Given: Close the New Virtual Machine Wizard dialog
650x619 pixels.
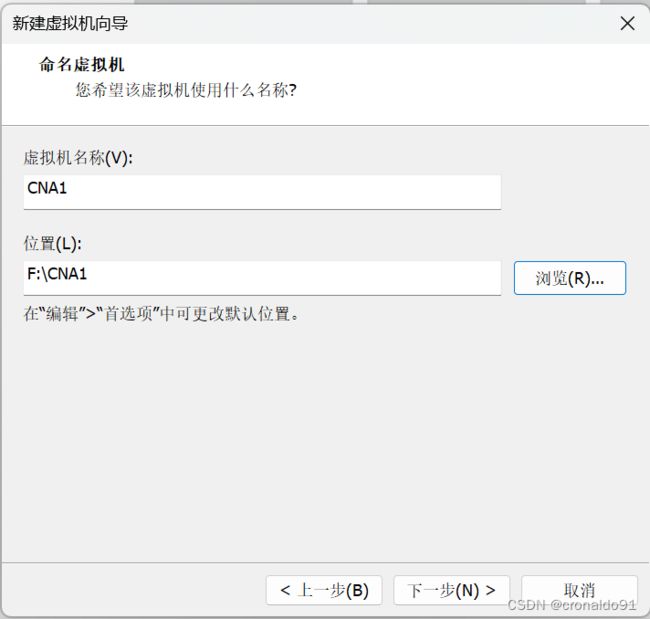Looking at the screenshot, I should click(627, 24).
